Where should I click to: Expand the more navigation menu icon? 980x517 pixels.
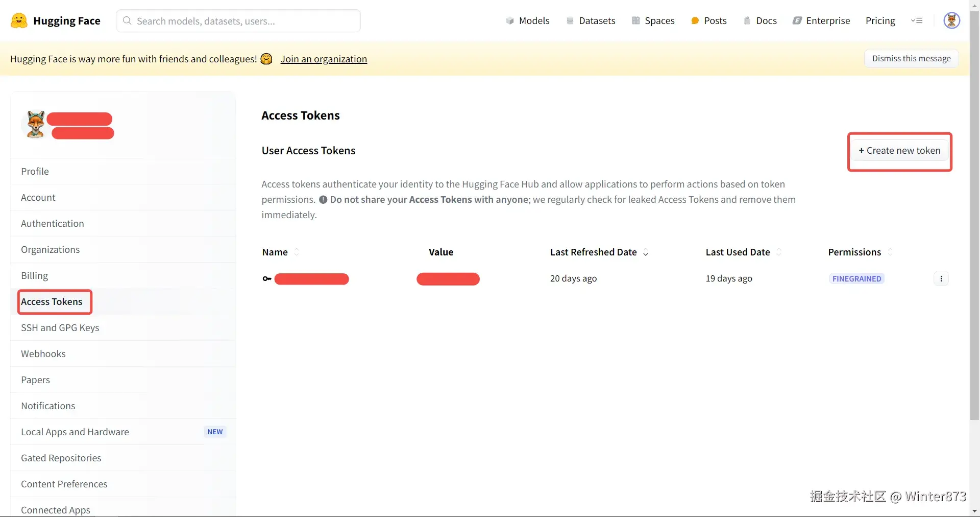point(917,21)
